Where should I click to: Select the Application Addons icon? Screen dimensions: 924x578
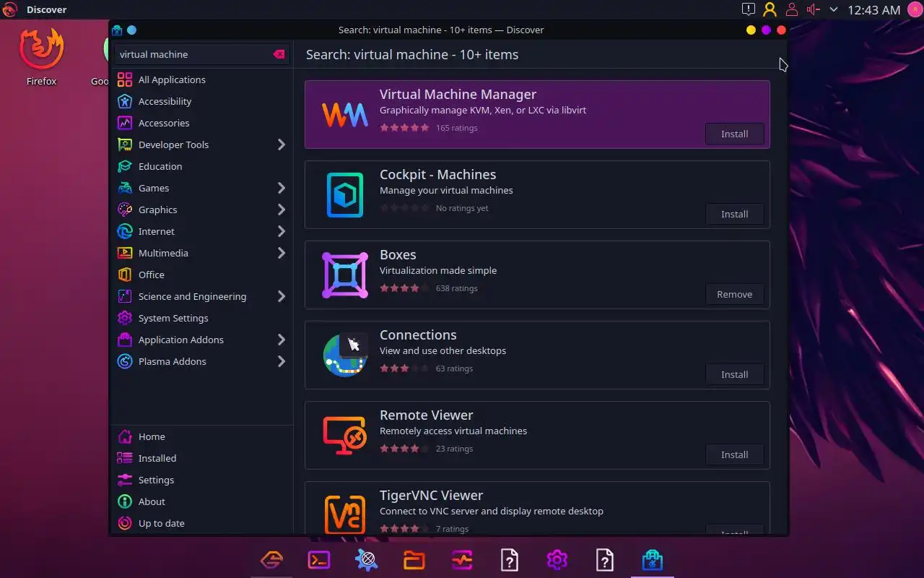point(125,340)
